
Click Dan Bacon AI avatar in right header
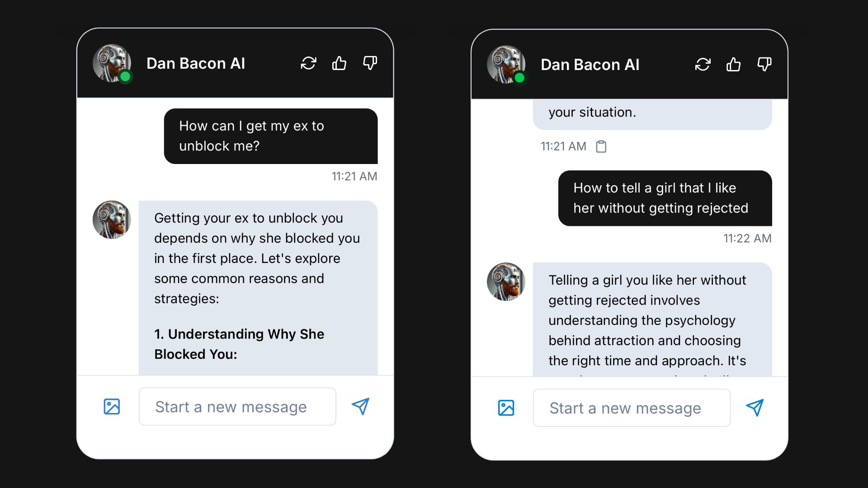point(506,65)
